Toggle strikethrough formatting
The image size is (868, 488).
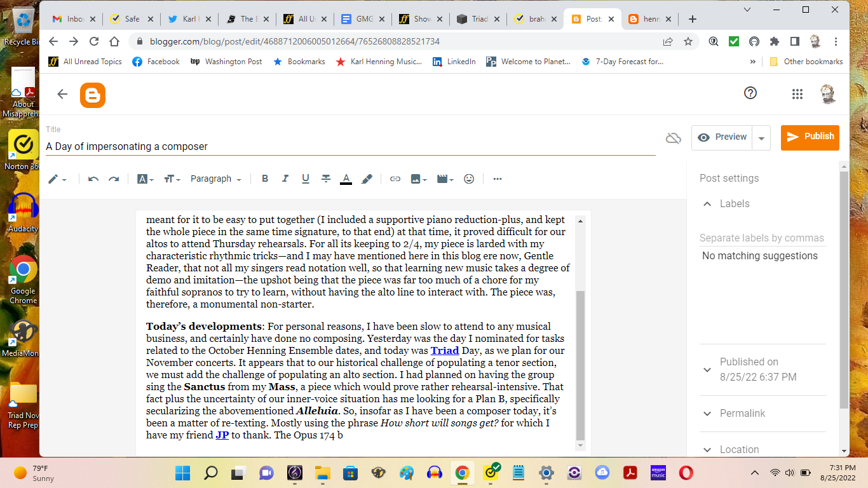326,179
